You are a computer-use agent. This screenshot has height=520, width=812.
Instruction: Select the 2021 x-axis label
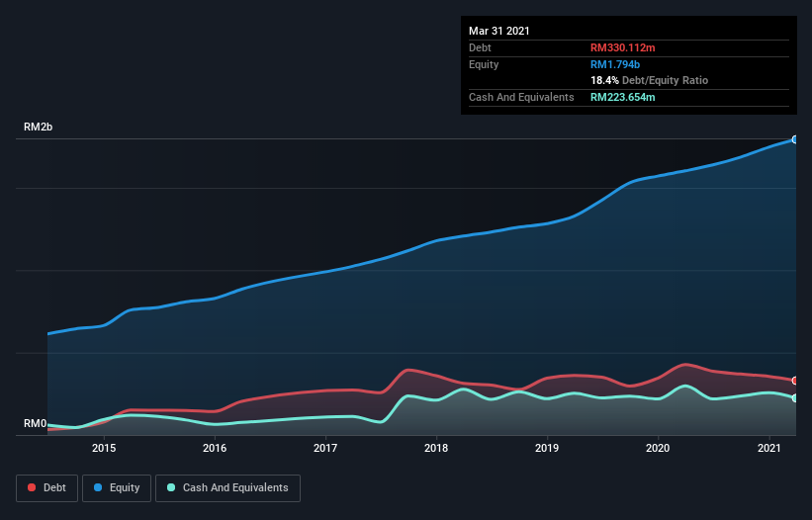[x=769, y=448]
